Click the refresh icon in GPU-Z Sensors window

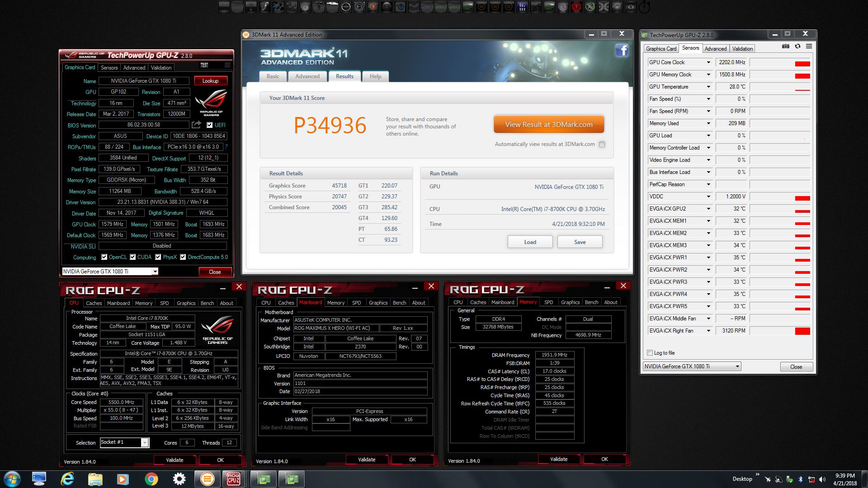(797, 47)
